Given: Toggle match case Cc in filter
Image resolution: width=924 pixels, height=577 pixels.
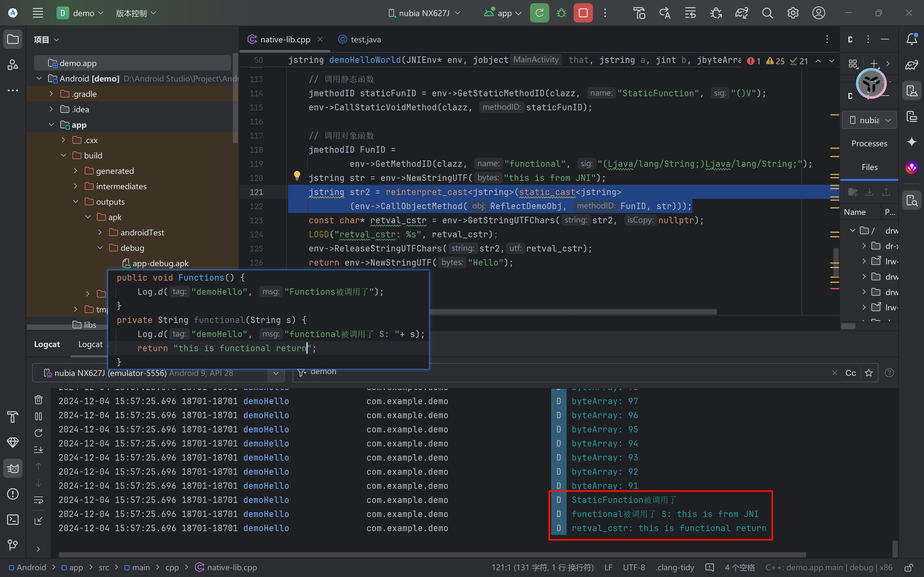Looking at the screenshot, I should pos(850,373).
